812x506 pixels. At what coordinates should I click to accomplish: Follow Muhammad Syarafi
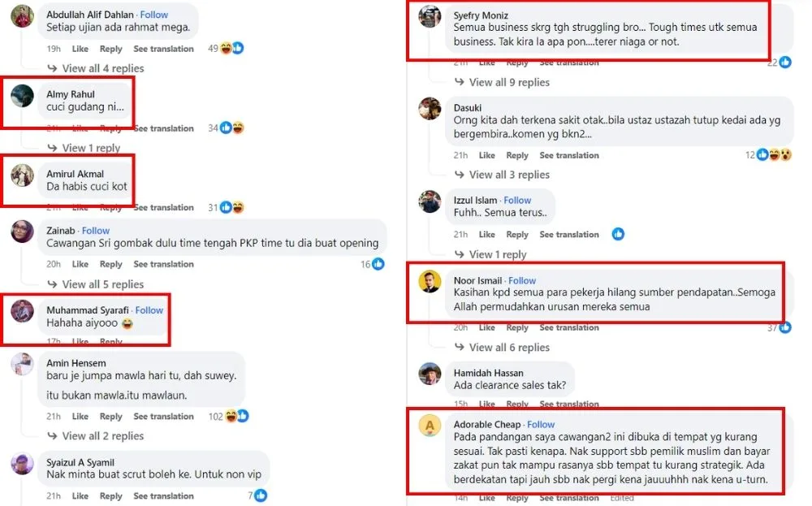pyautogui.click(x=149, y=310)
